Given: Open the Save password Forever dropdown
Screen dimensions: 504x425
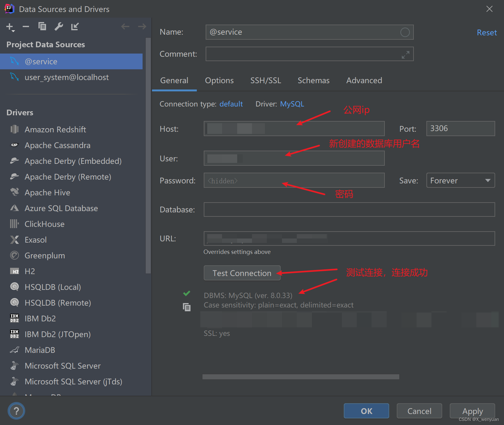Looking at the screenshot, I should pos(460,181).
